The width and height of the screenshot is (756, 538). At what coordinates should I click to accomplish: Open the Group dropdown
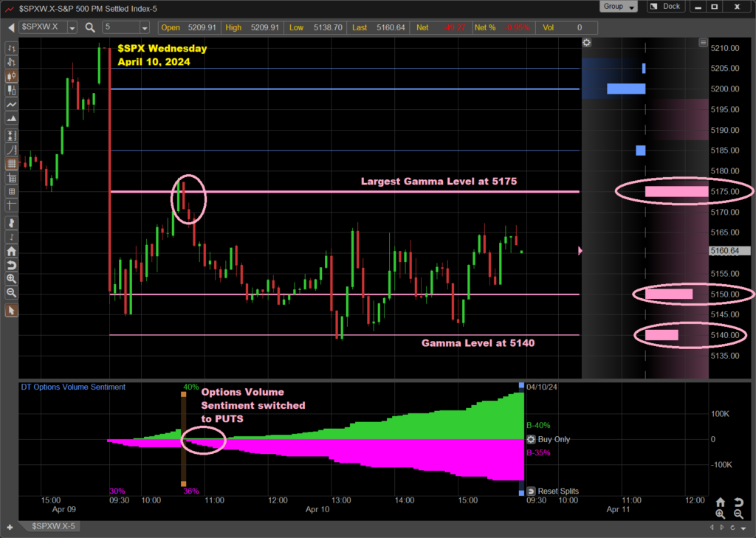pyautogui.click(x=619, y=7)
